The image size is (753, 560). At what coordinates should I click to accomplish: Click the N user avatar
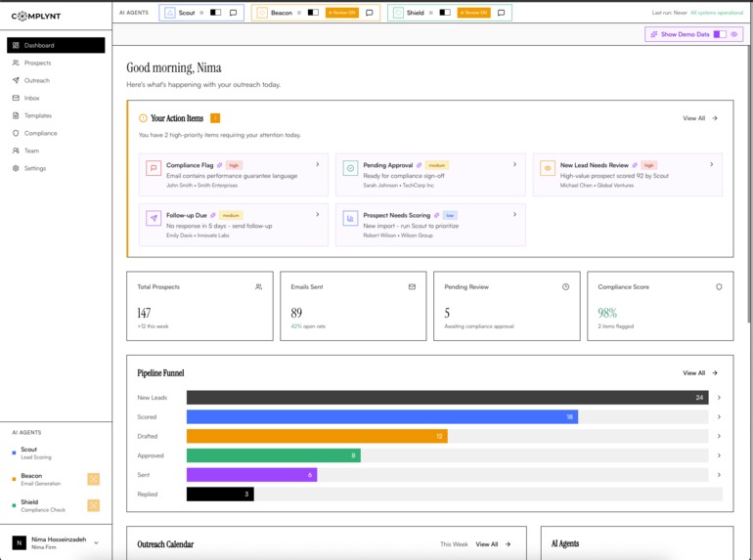(20, 542)
